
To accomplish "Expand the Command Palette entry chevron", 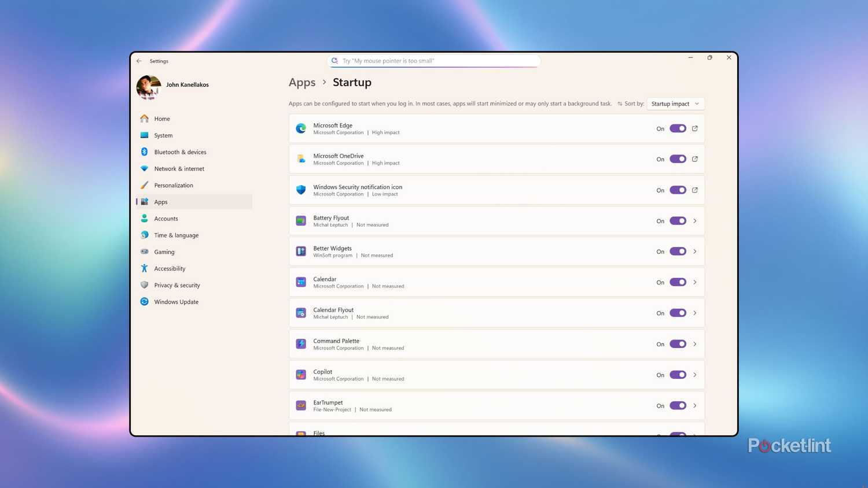I will coord(694,343).
